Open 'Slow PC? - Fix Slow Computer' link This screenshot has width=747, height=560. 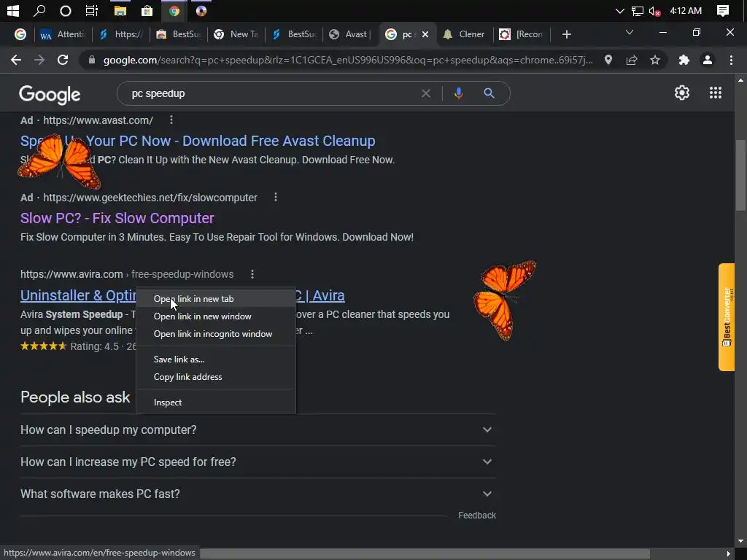(x=117, y=218)
